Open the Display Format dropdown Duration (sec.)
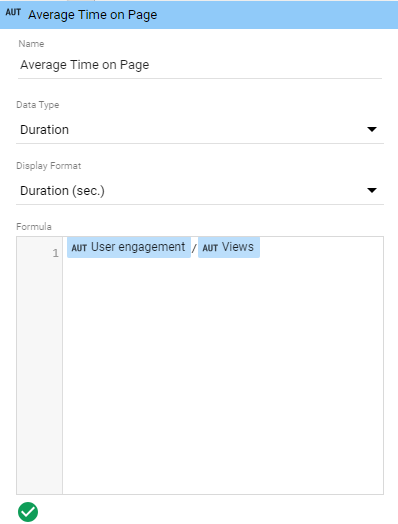 [200, 191]
